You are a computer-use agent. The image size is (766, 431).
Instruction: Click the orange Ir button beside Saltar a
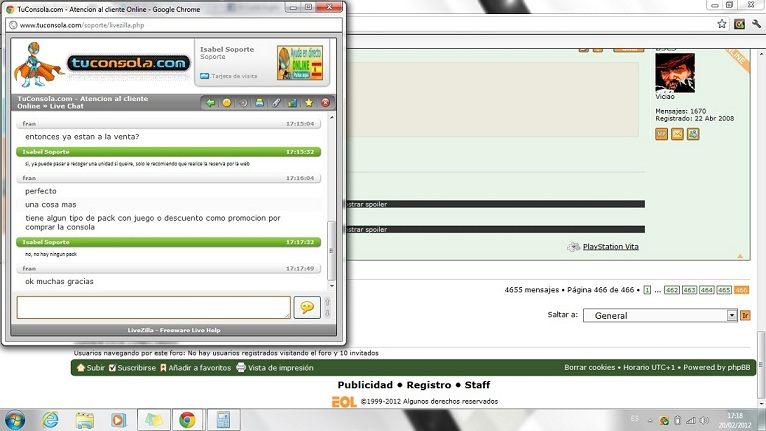tap(745, 316)
